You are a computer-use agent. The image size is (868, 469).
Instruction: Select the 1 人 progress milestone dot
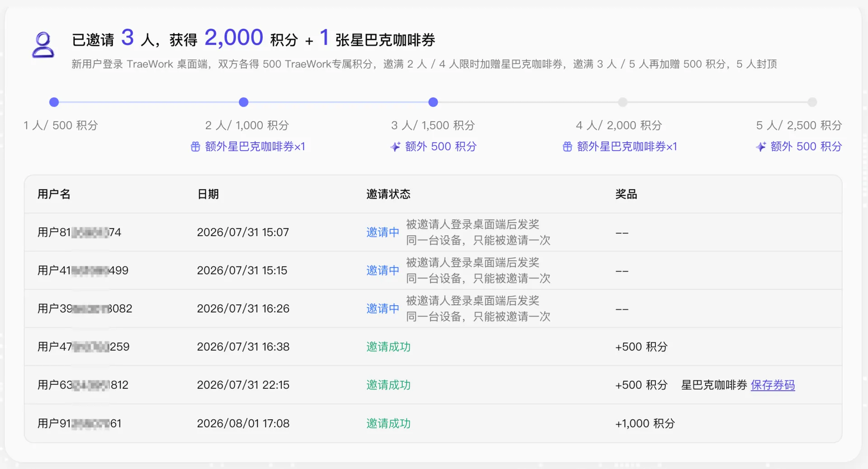[54, 102]
